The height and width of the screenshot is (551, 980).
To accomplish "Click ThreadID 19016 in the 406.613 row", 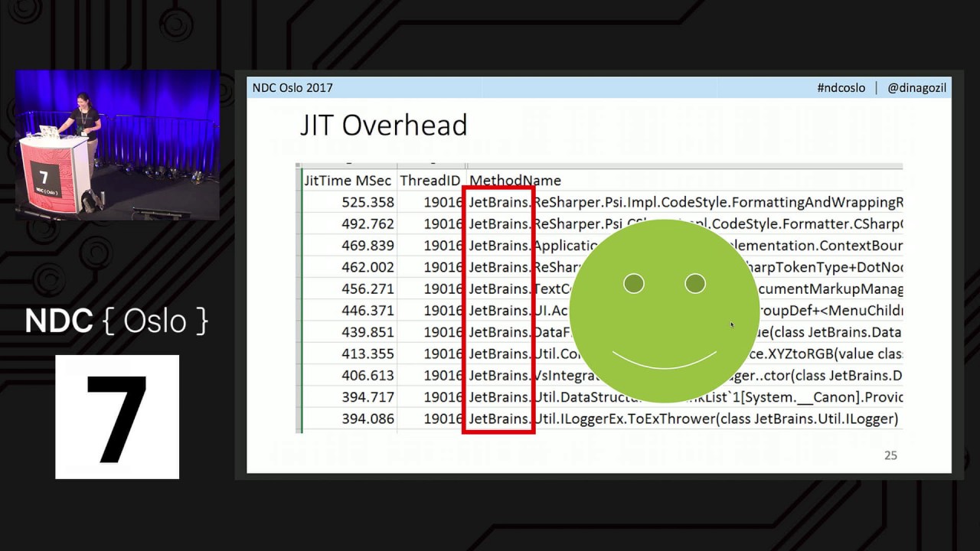I will (443, 376).
